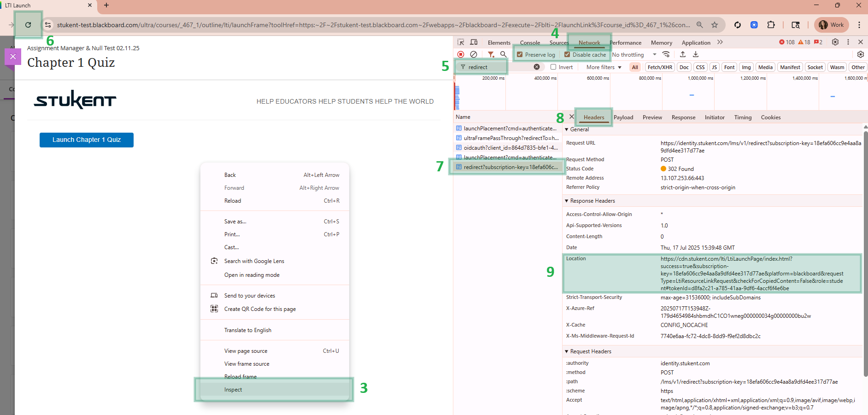Open network search magnifier icon

point(504,54)
